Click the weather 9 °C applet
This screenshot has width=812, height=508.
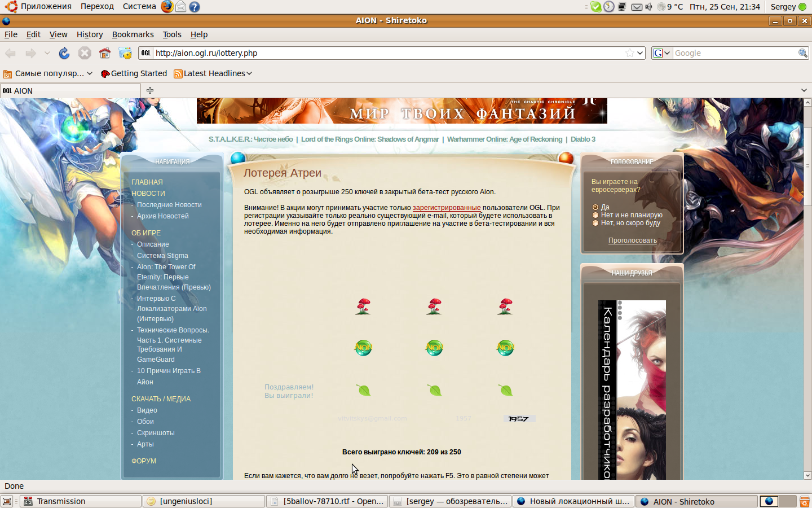[670, 7]
